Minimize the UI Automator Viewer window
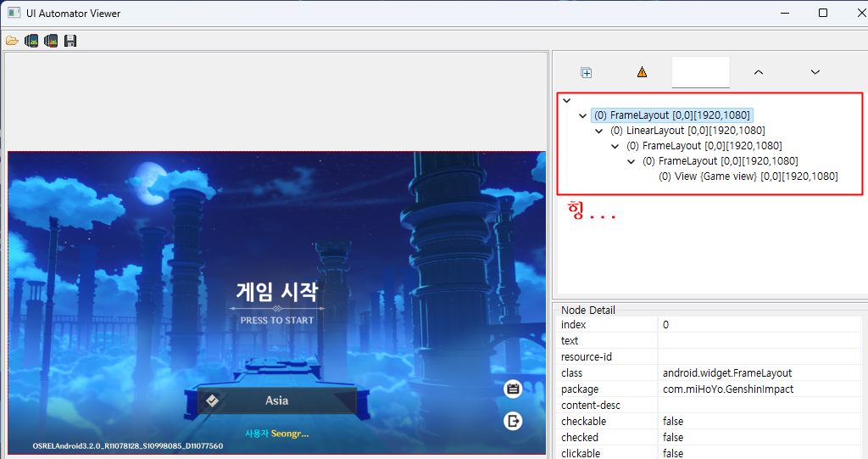The height and width of the screenshot is (459, 868). click(785, 13)
